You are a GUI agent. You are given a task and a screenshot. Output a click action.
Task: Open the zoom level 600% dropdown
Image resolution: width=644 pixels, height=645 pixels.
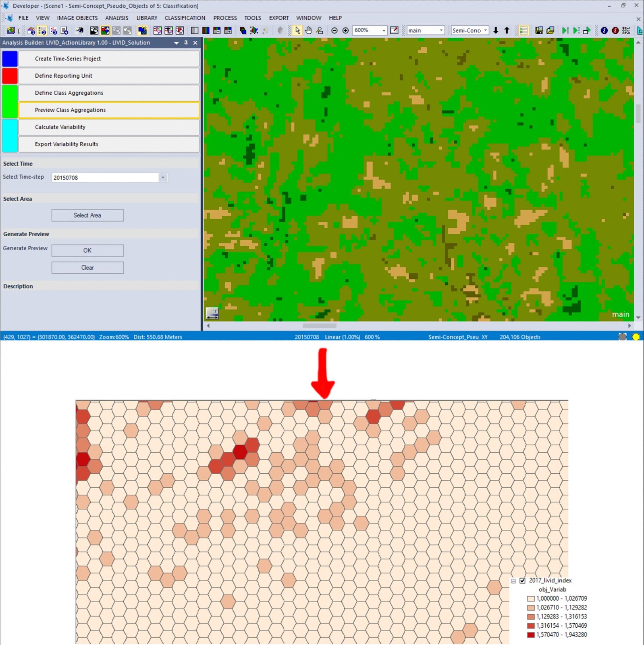(x=384, y=31)
